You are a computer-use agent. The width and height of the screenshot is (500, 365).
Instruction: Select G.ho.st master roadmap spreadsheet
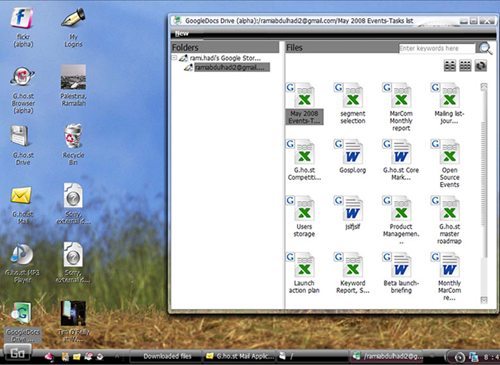point(449,220)
